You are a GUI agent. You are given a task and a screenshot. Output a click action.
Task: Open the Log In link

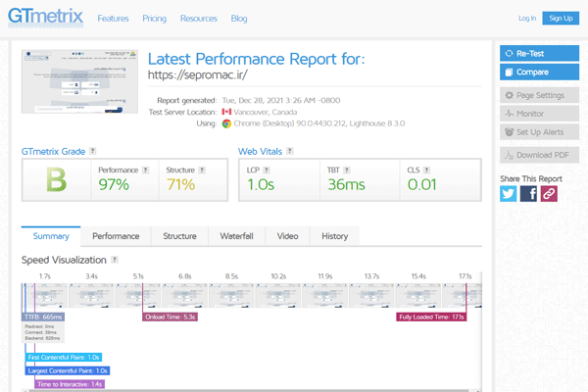coord(526,18)
